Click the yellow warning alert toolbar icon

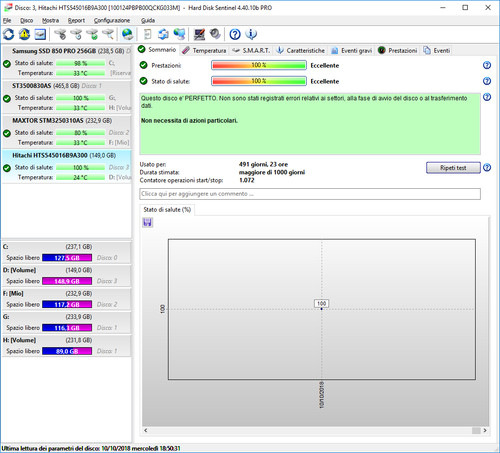point(24,34)
